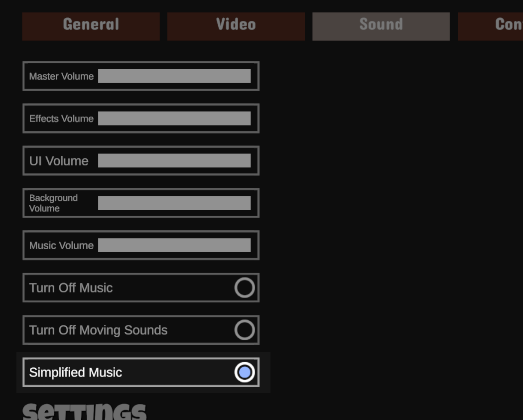Image resolution: width=523 pixels, height=420 pixels.
Task: Enable the Turn Off Music radio circle
Action: coord(245,287)
